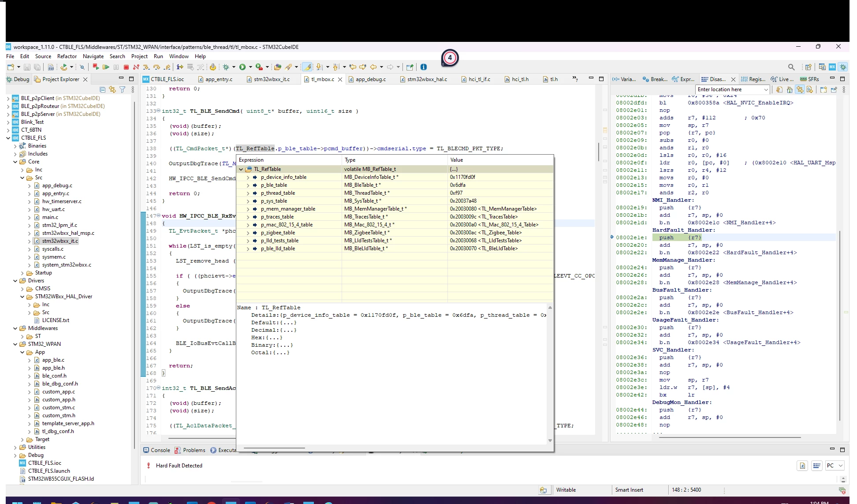
Task: Open the Enter location here dropdown
Action: point(766,89)
